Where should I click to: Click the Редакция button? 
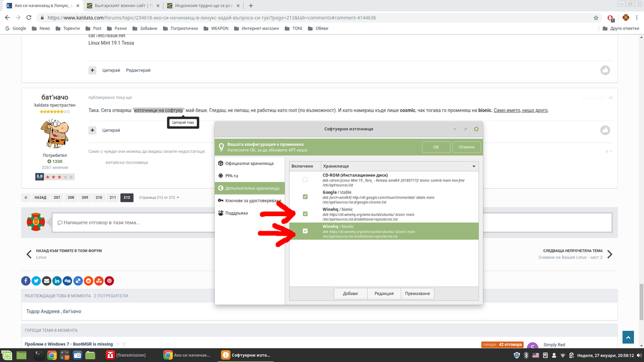[x=384, y=294]
